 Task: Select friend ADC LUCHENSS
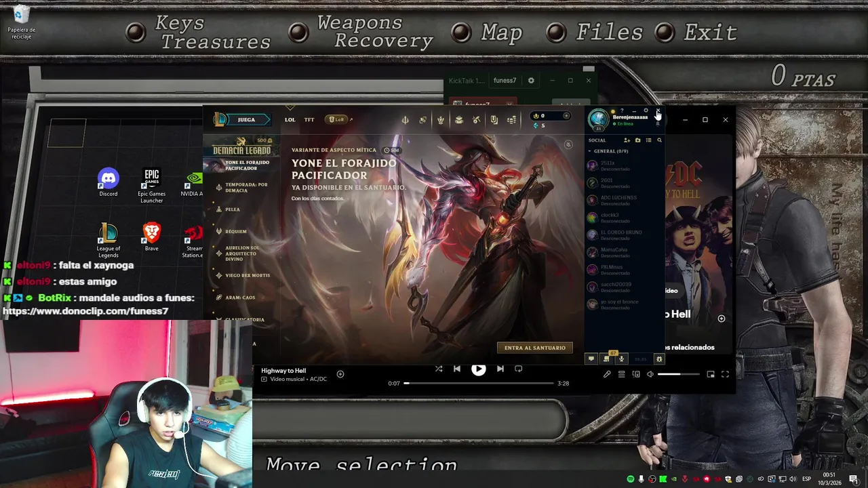point(625,200)
